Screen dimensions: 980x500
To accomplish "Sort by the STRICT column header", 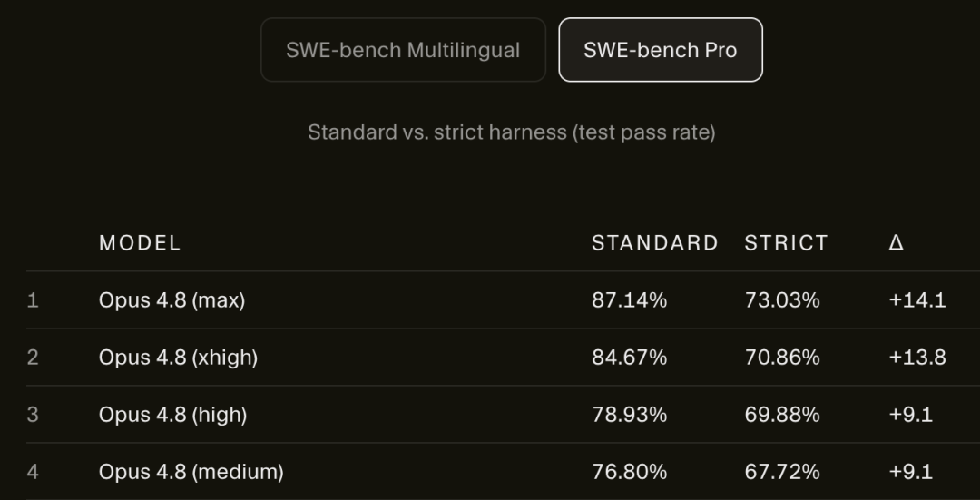I will [786, 243].
